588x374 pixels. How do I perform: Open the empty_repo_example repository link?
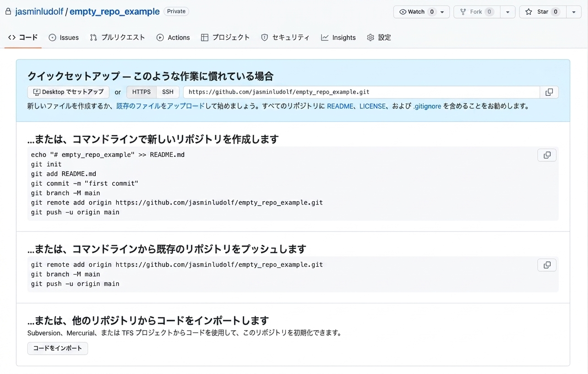114,12
